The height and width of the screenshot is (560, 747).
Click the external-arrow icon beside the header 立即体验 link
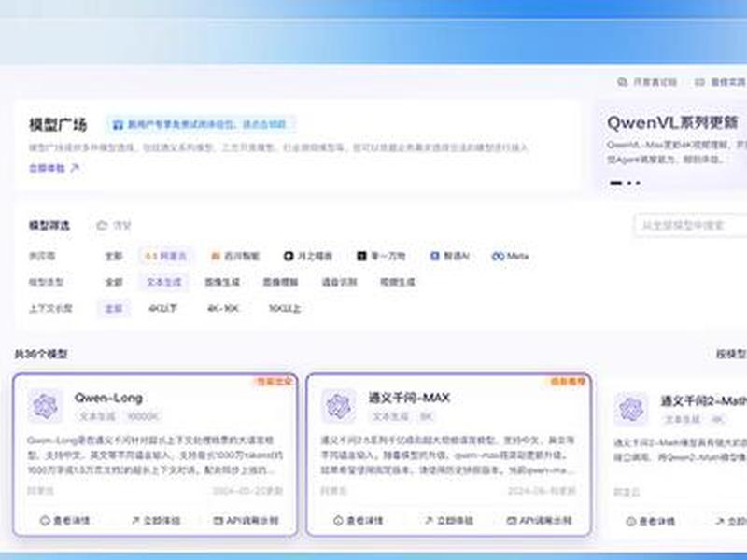tap(75, 168)
